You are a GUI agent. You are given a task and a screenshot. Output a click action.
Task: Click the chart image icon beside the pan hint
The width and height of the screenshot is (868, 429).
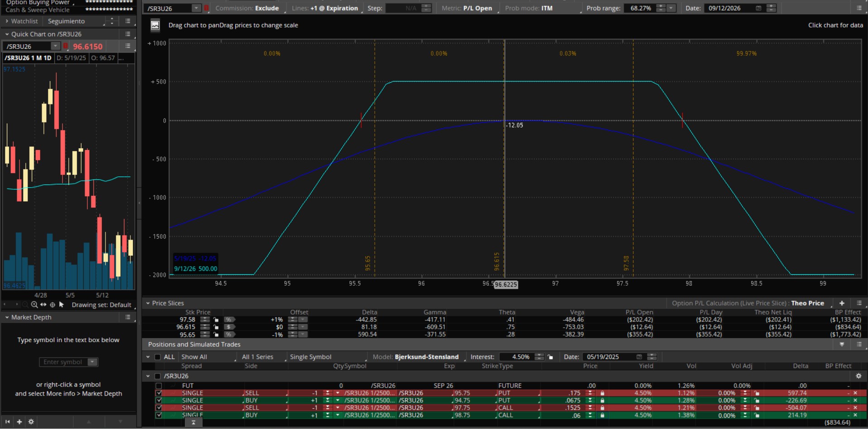155,25
